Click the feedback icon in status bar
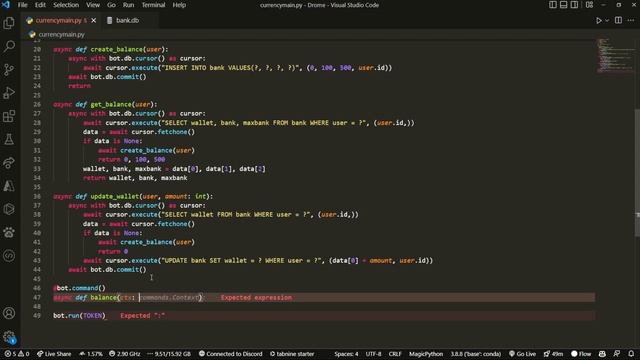The height and width of the screenshot is (360, 640). [617, 354]
